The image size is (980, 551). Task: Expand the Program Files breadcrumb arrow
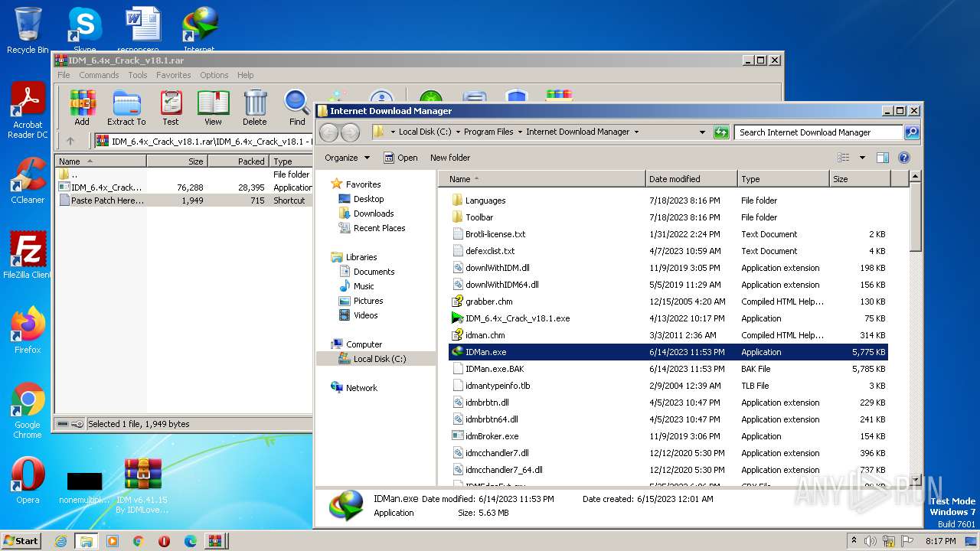tap(520, 132)
